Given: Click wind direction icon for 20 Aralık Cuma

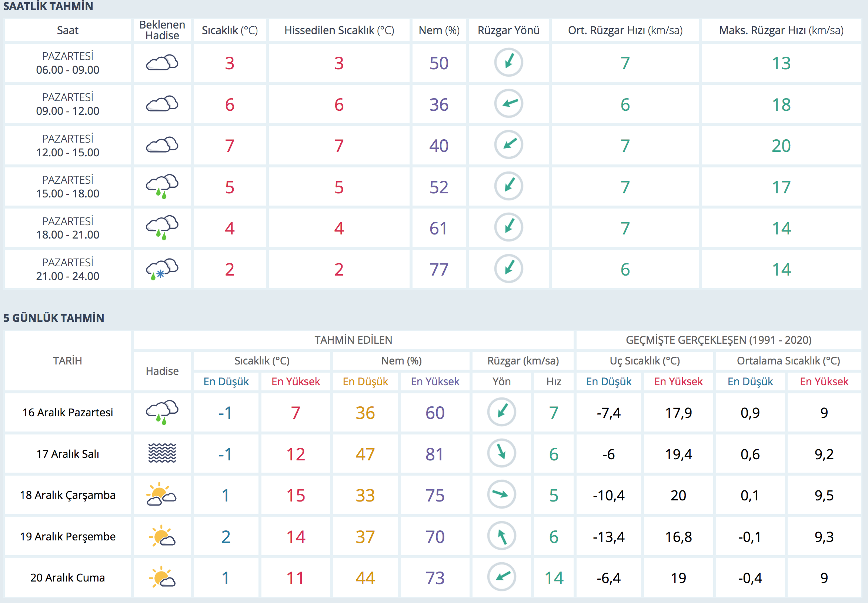Looking at the screenshot, I should pyautogui.click(x=501, y=577).
